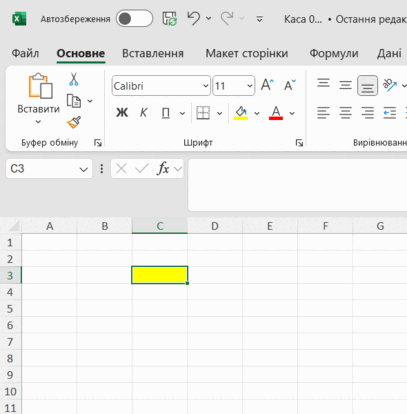Expand the Вставити paste options arrow
Screen dimensions: 407x414
(x=38, y=122)
